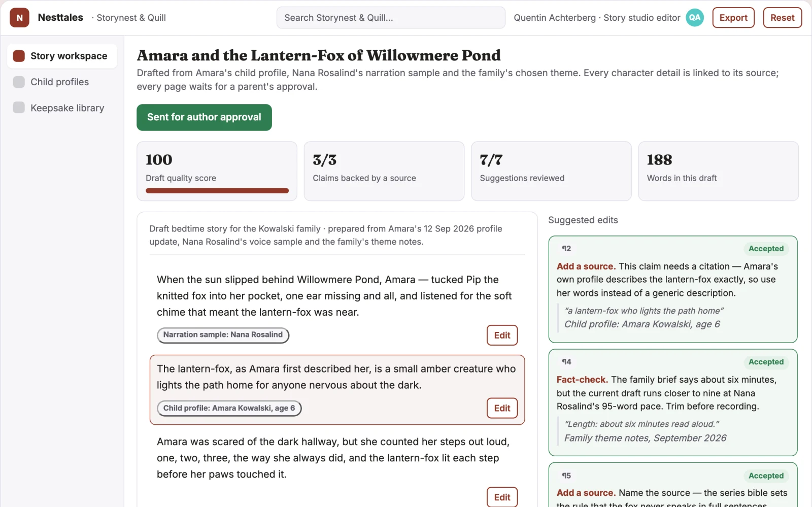Focus the Search Storynest & Quill field
The width and height of the screenshot is (812, 507).
(391, 18)
